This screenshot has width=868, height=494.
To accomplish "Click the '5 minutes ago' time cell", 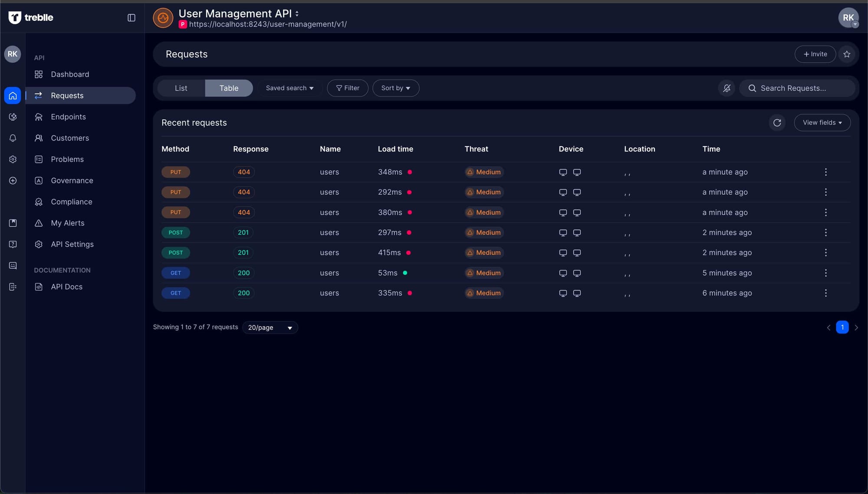I will 727,273.
